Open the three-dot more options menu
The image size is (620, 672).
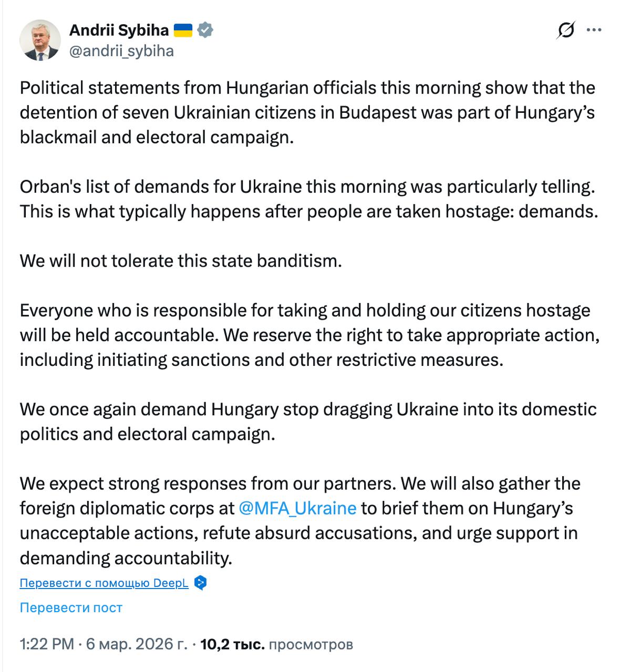click(x=594, y=30)
